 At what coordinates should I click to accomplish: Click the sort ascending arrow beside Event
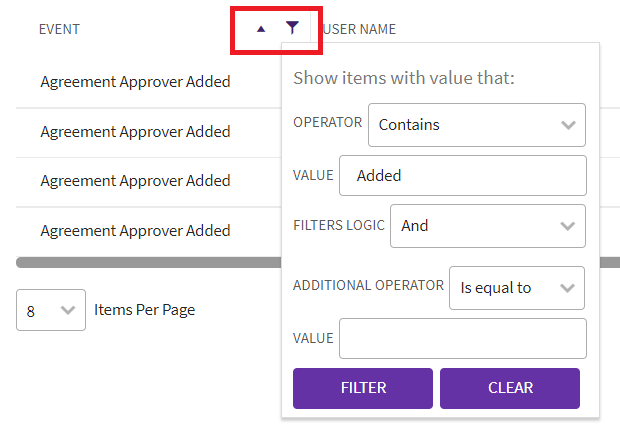(x=261, y=29)
